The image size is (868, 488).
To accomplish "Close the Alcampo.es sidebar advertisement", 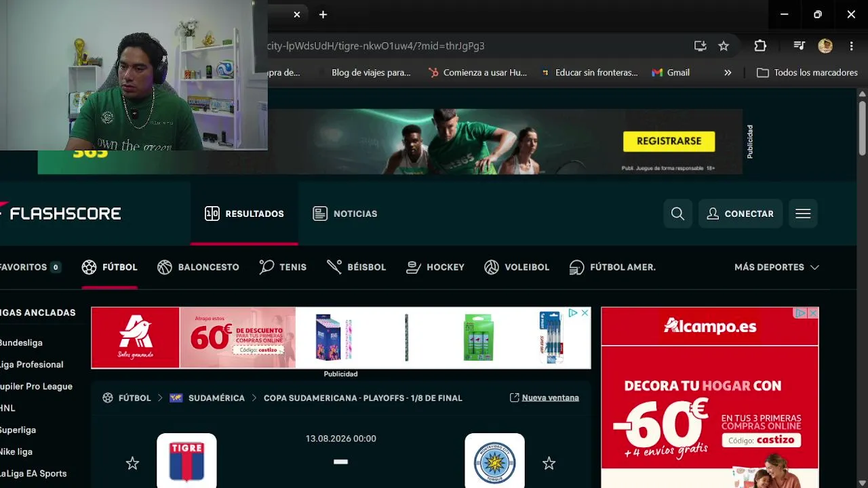I will point(812,313).
